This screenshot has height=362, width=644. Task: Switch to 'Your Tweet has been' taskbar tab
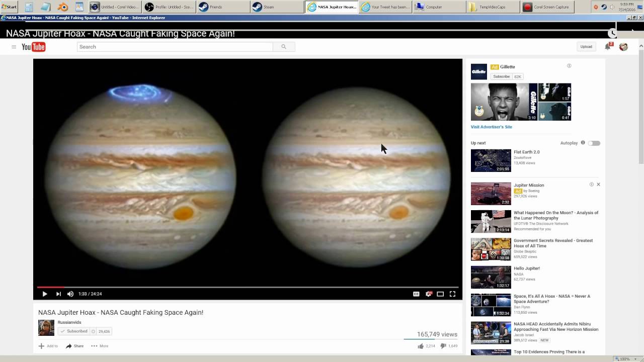pos(386,7)
